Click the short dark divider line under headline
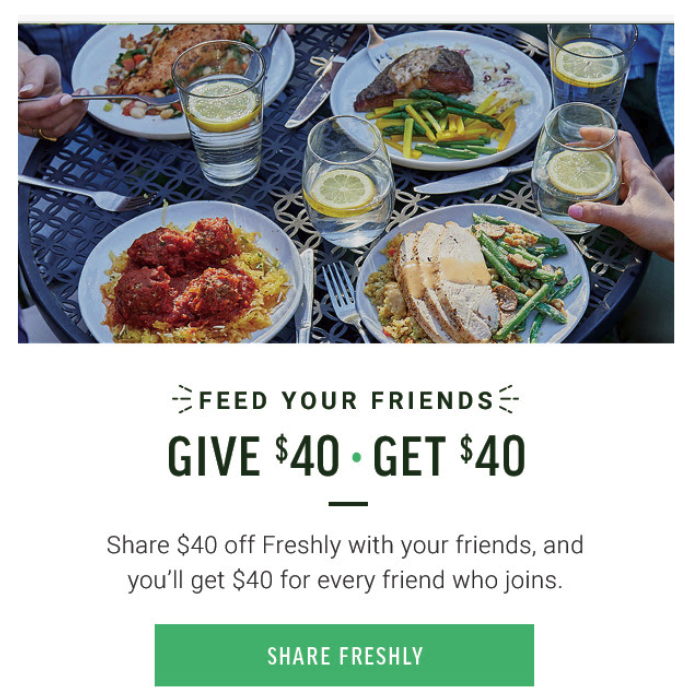Viewport: 685px width, 693px height. (x=348, y=504)
